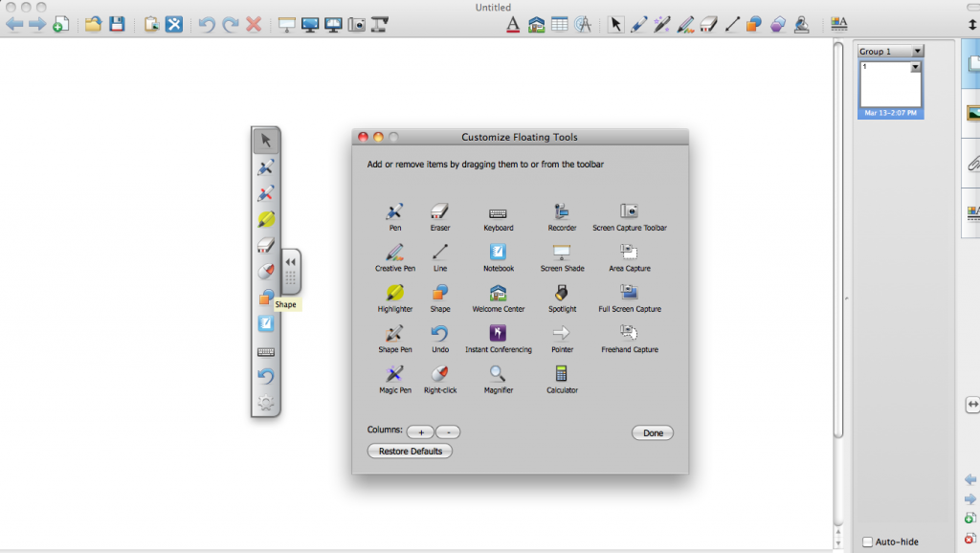The width and height of the screenshot is (980, 553).
Task: Collapse the floating tools with arrow tab
Action: 291,262
